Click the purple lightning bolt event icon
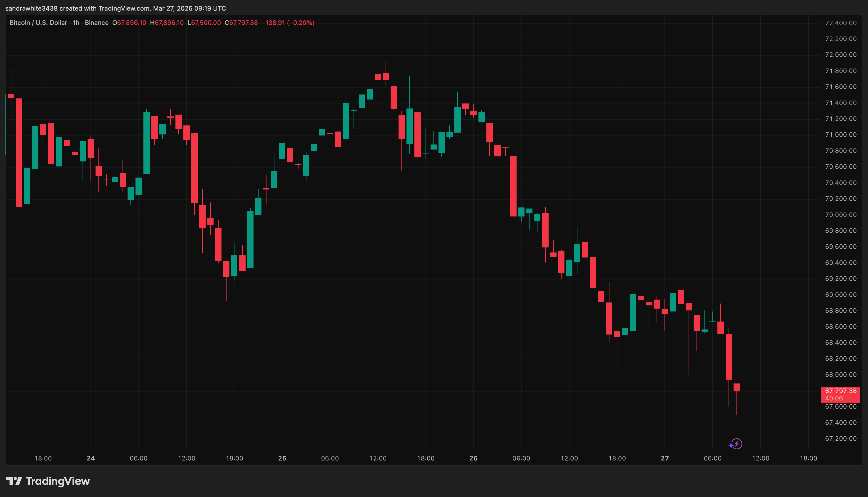 click(736, 444)
